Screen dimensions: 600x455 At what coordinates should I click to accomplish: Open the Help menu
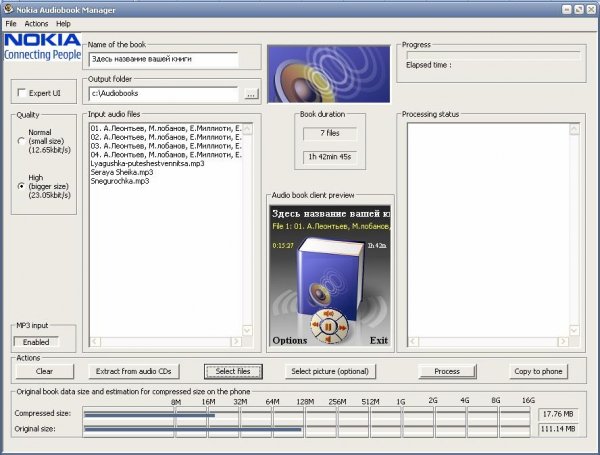tap(63, 24)
